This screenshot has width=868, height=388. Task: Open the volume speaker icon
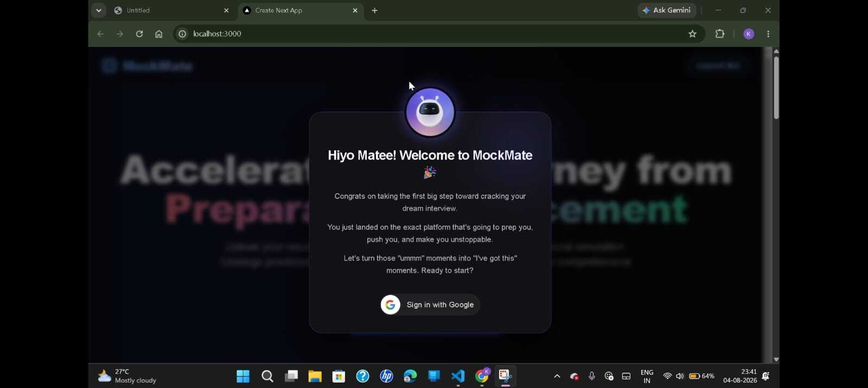point(680,376)
